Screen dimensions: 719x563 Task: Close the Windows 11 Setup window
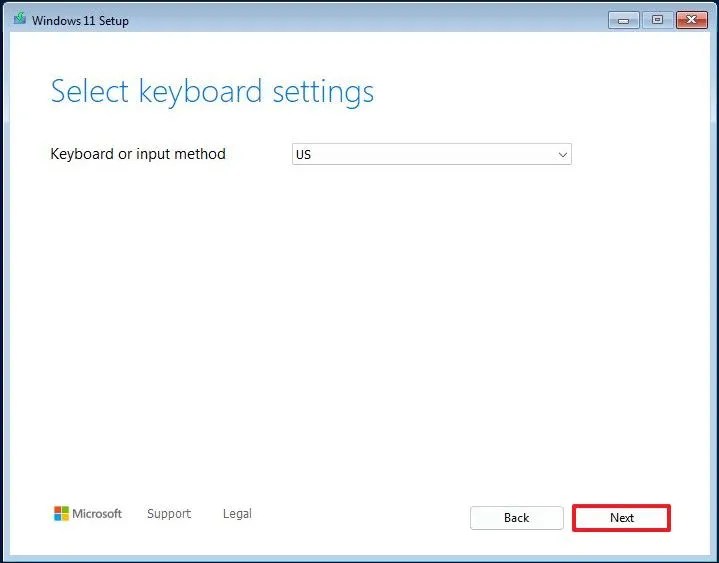[692, 20]
